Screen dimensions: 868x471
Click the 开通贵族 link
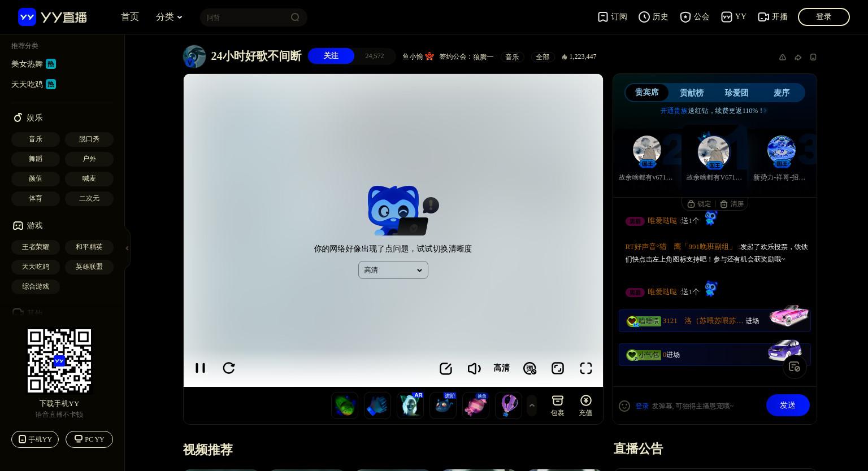click(674, 111)
